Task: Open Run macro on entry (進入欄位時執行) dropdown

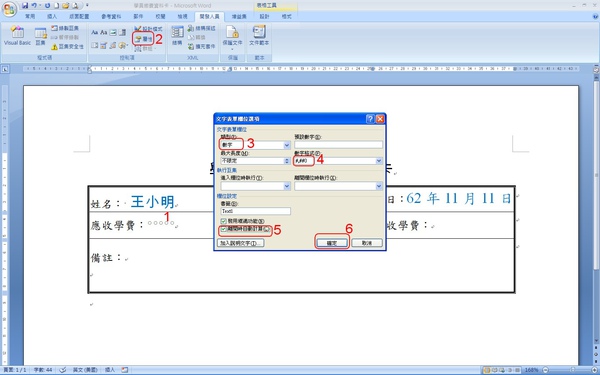Action: pos(287,186)
